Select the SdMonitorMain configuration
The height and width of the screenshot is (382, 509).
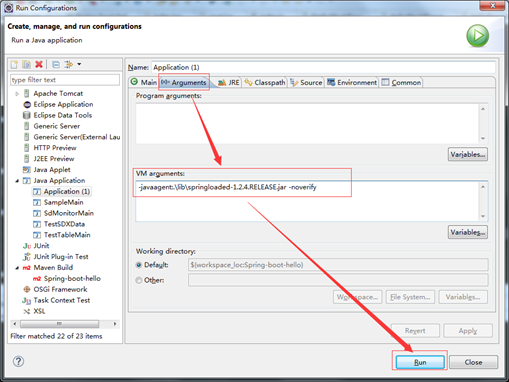(63, 213)
